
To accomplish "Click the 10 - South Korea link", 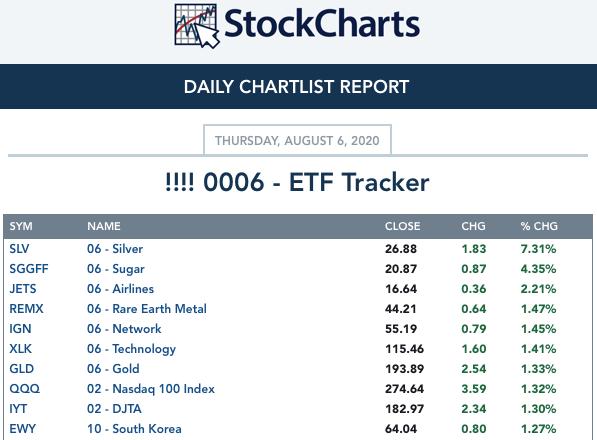I will pos(134,429).
